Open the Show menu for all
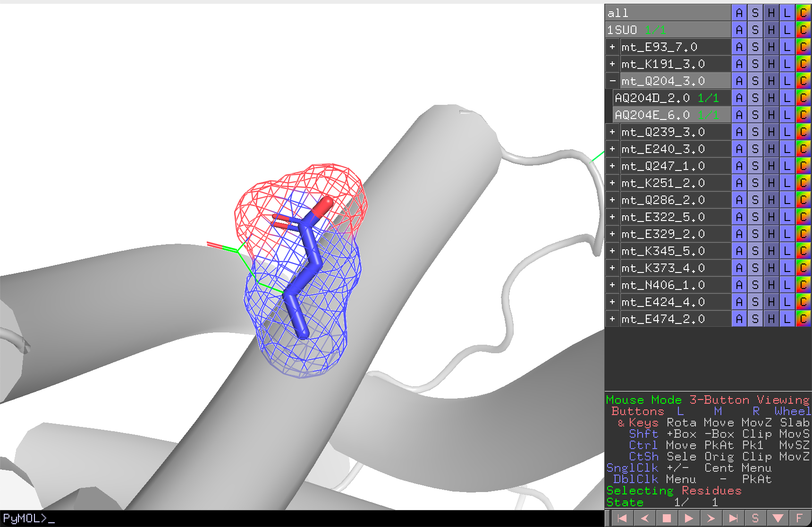 tap(755, 13)
